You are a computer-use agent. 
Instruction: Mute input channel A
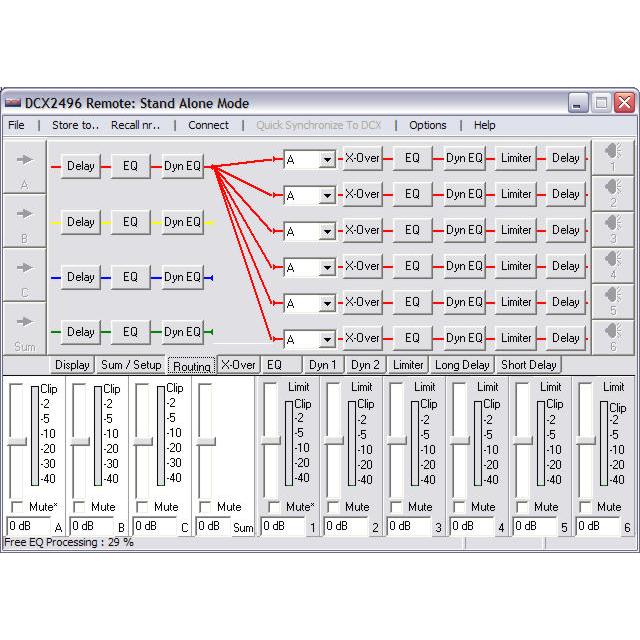coord(17,507)
